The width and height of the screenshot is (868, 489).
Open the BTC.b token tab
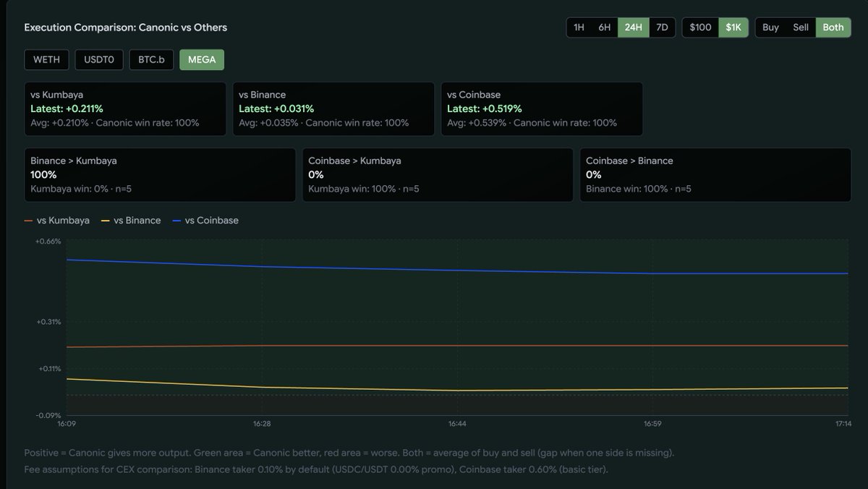152,59
